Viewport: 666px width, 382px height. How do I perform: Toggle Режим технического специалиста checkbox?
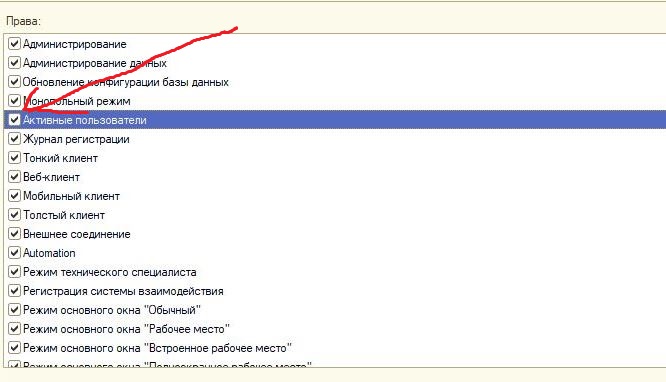(x=14, y=272)
